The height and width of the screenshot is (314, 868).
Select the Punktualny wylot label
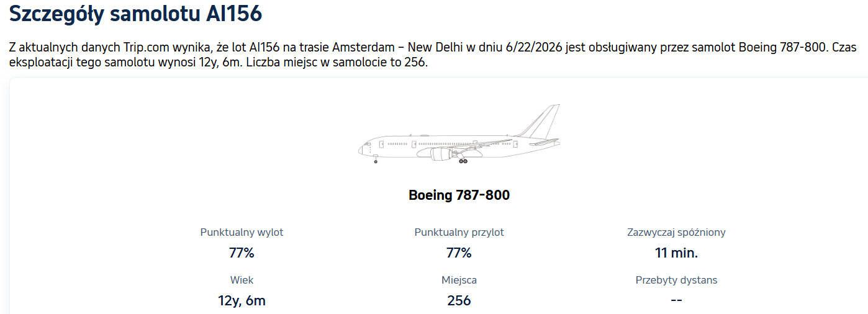pos(242,232)
